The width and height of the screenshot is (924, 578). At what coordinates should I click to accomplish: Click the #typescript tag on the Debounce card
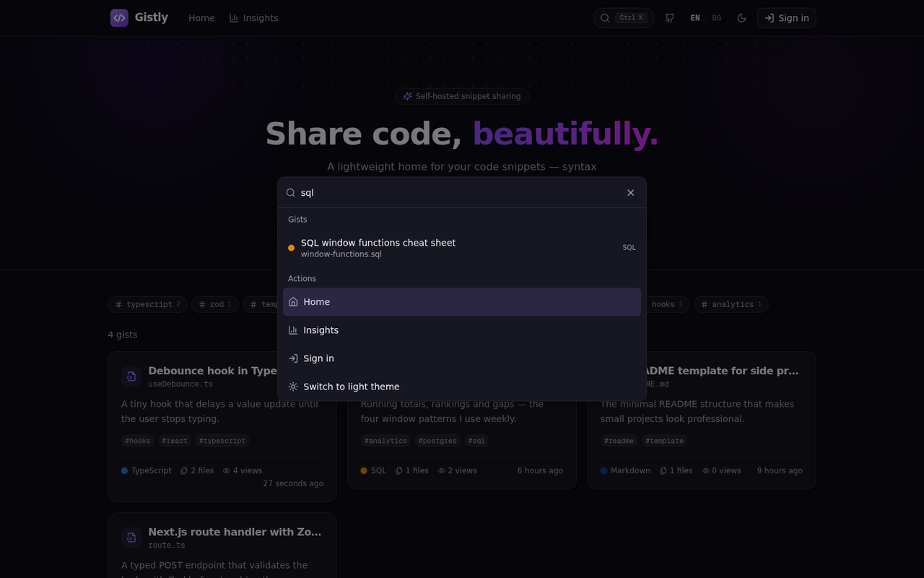(x=222, y=441)
